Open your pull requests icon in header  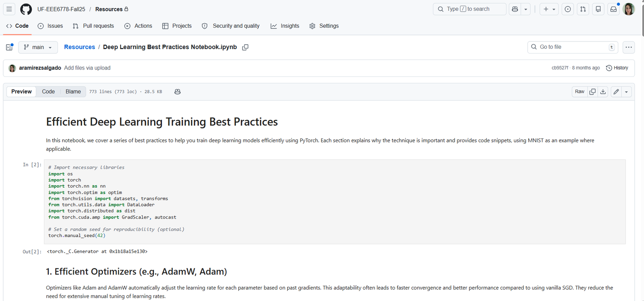pos(583,9)
